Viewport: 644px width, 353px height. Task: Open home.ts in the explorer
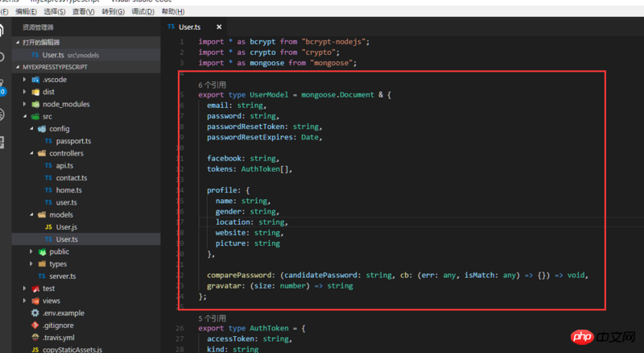[69, 190]
